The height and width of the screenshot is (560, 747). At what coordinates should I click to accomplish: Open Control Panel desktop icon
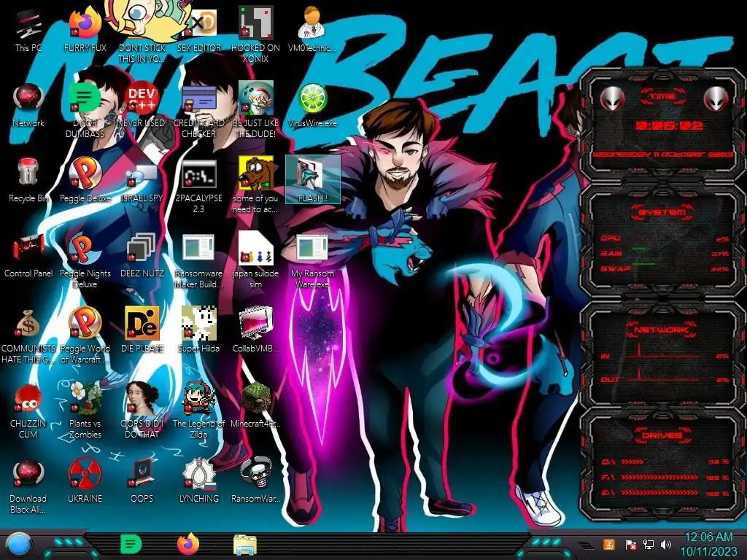[x=28, y=256]
